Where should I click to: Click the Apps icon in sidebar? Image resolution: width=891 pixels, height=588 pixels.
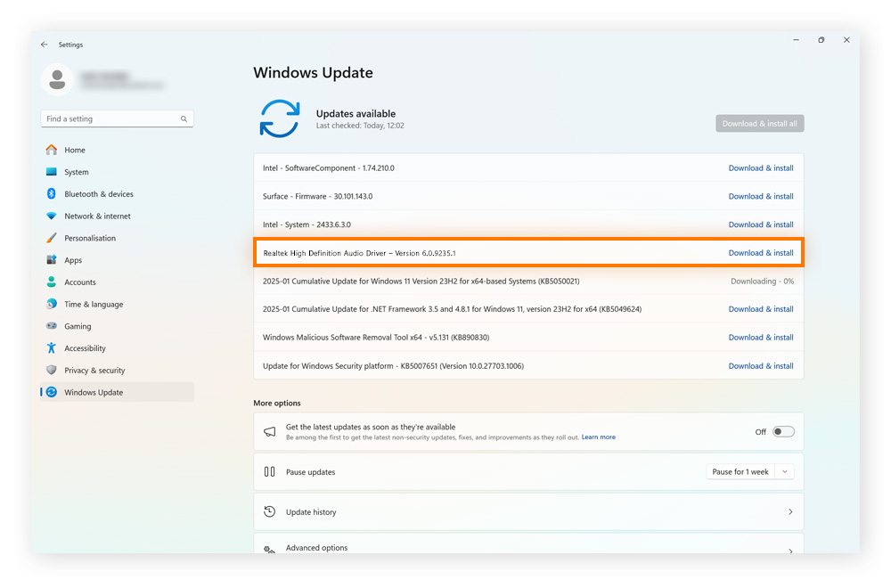click(52, 259)
